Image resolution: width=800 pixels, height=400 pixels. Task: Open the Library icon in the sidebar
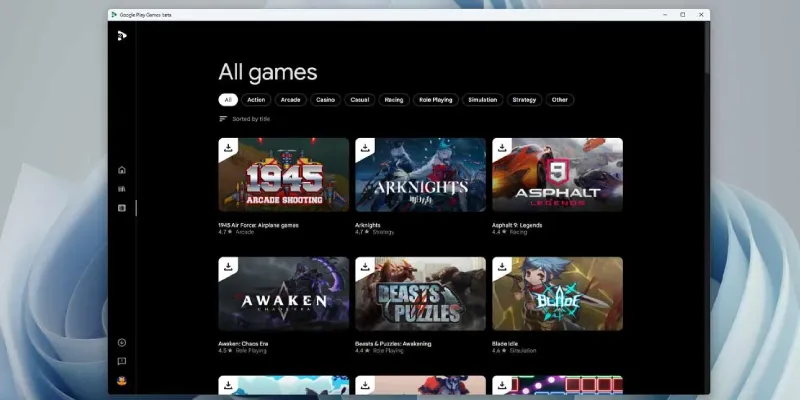coord(122,189)
